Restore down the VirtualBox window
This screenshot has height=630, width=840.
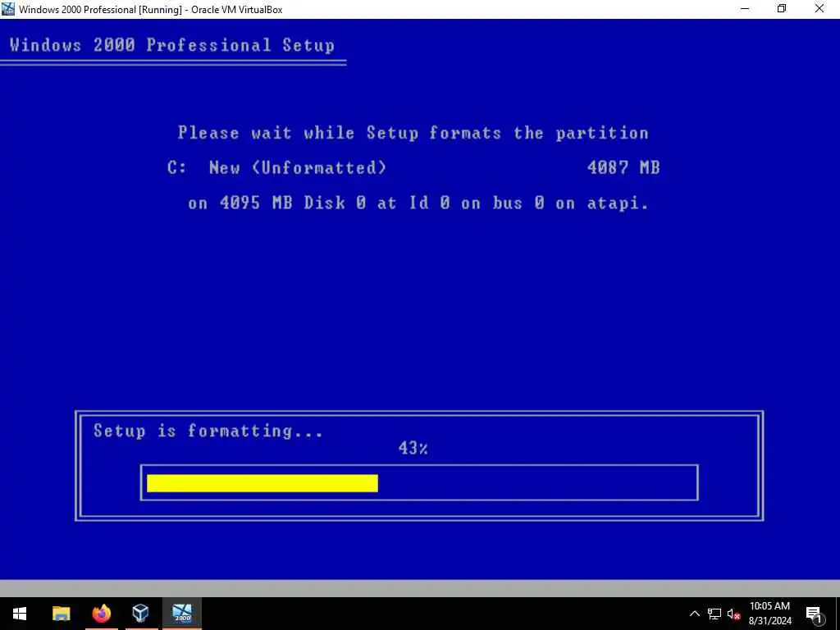(x=782, y=9)
